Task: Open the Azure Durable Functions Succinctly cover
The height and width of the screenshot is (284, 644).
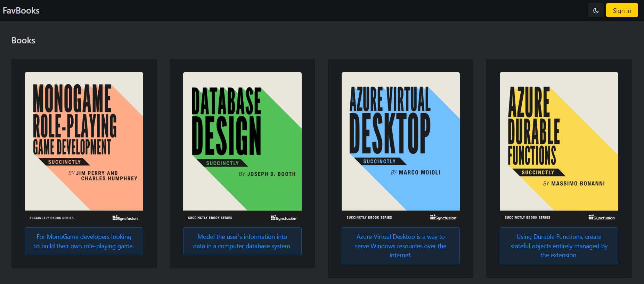Action: pos(559,148)
